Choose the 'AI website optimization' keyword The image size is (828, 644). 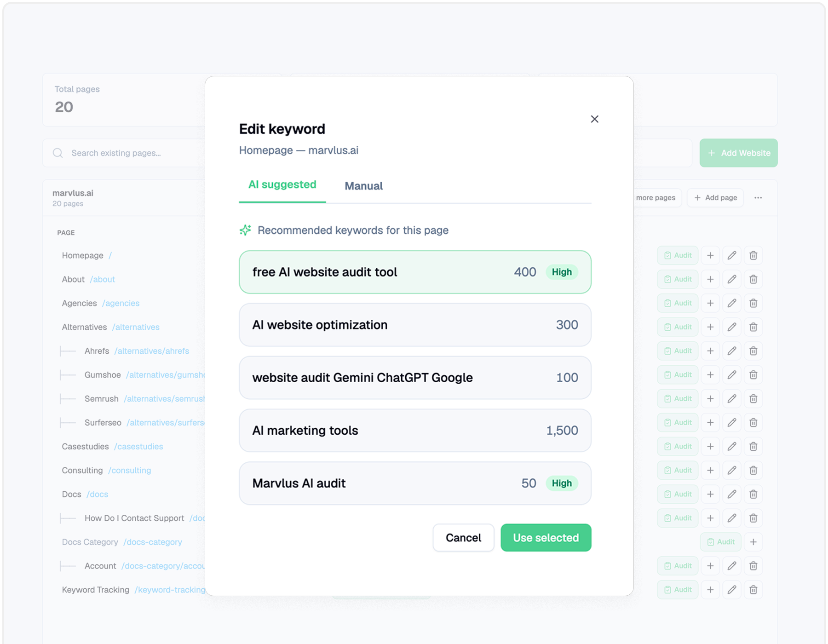point(415,325)
